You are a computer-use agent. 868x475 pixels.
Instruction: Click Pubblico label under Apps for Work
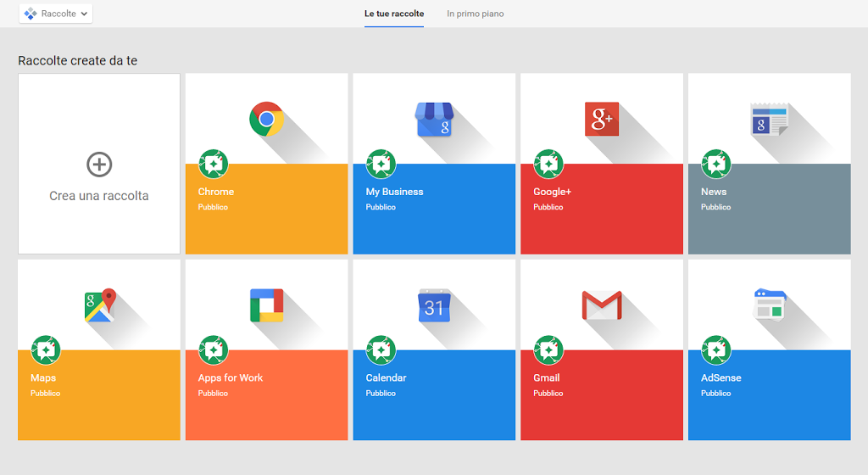click(x=213, y=393)
